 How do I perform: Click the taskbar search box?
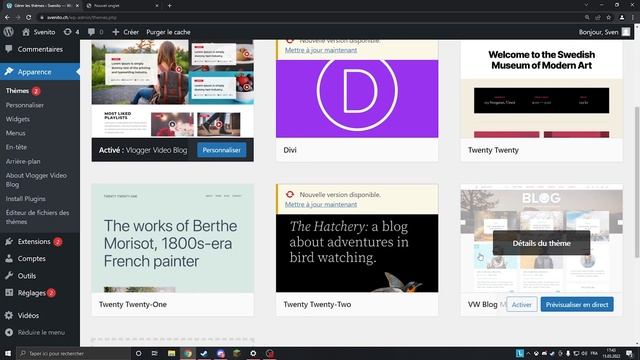(x=73, y=353)
